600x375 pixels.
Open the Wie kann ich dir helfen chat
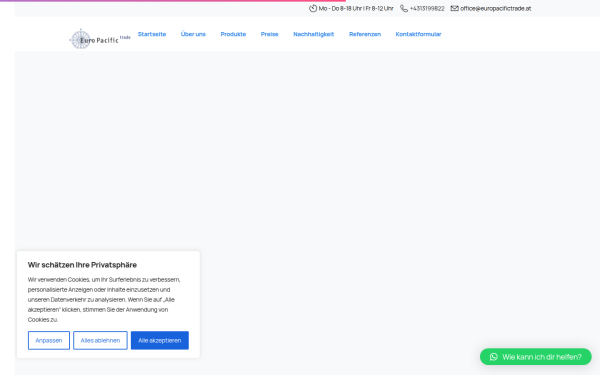(536, 357)
